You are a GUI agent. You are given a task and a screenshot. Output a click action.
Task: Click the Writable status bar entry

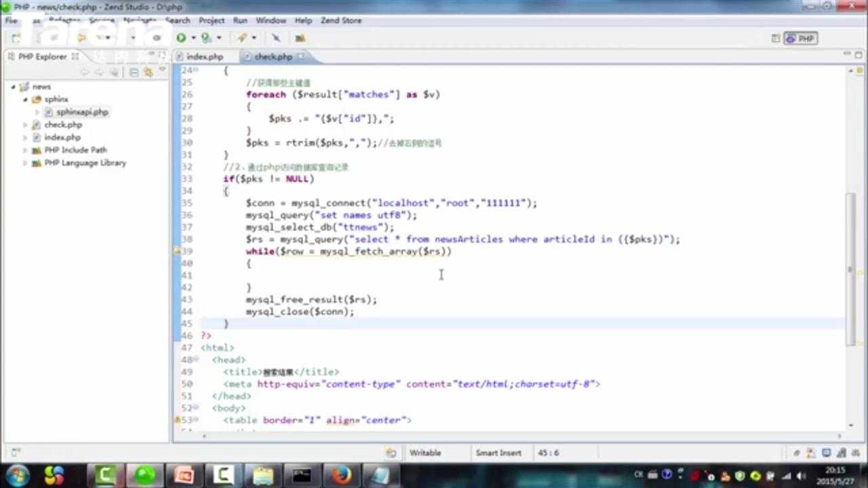pos(425,453)
